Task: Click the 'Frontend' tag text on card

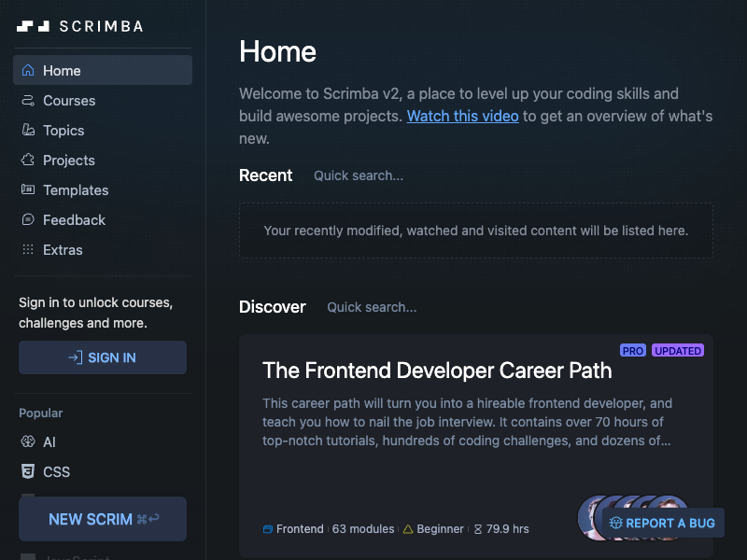Action: pyautogui.click(x=300, y=529)
